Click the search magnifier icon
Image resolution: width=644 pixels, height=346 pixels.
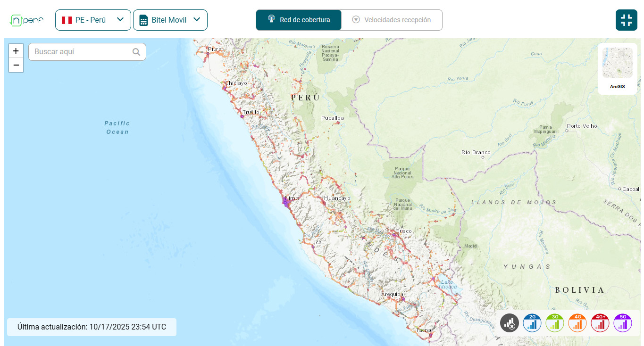(136, 52)
